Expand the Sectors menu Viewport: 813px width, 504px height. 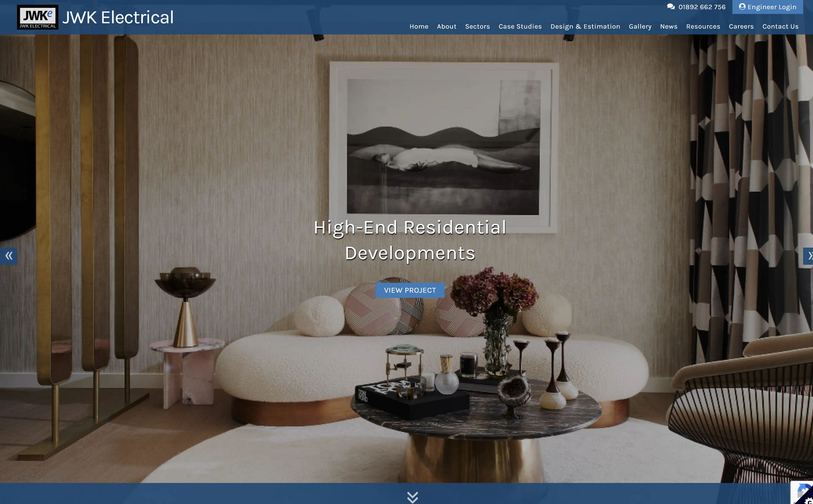pyautogui.click(x=477, y=27)
